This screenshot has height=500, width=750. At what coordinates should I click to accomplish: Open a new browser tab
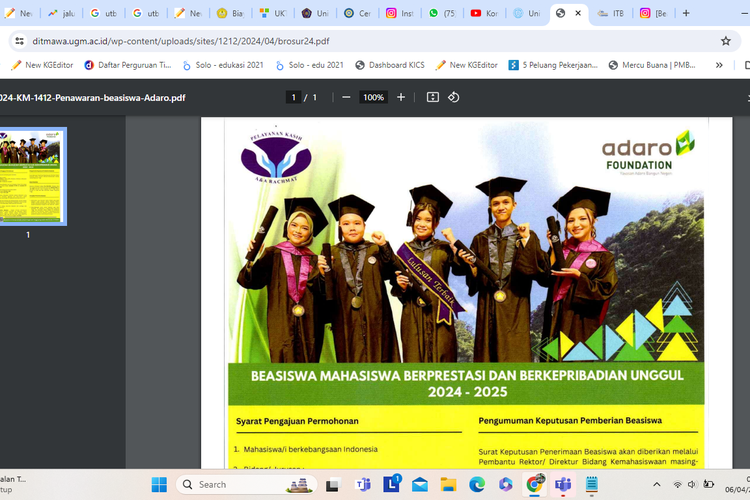[x=686, y=13]
